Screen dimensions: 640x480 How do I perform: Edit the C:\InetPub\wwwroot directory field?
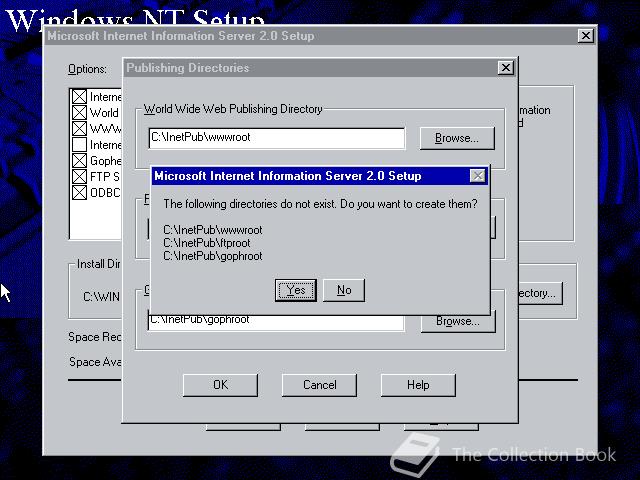277,138
